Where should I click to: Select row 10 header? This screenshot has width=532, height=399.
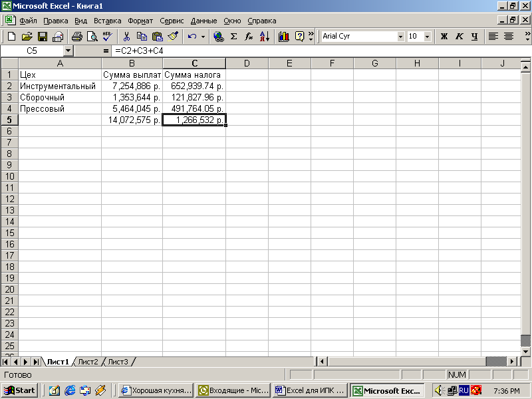pyautogui.click(x=9, y=176)
